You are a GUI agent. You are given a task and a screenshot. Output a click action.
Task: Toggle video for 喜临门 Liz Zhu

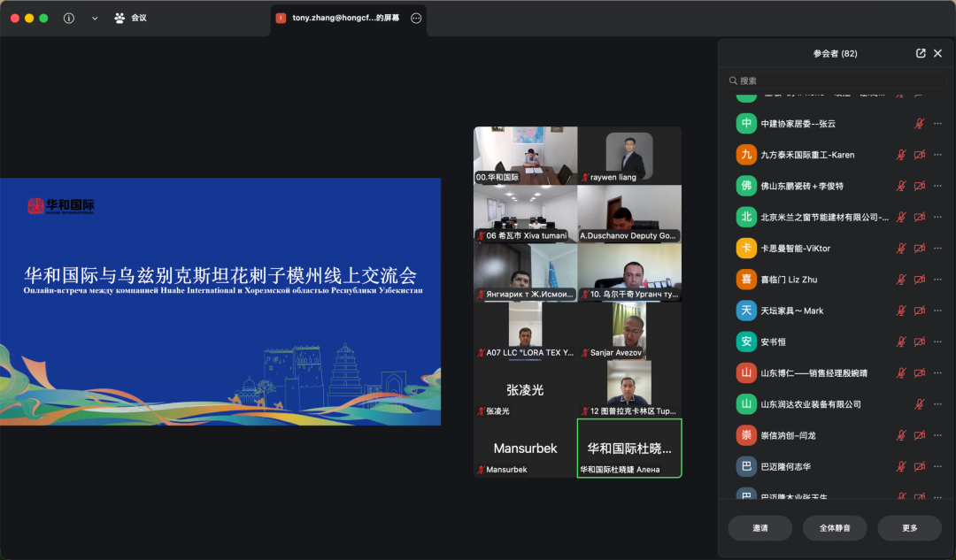coord(920,279)
